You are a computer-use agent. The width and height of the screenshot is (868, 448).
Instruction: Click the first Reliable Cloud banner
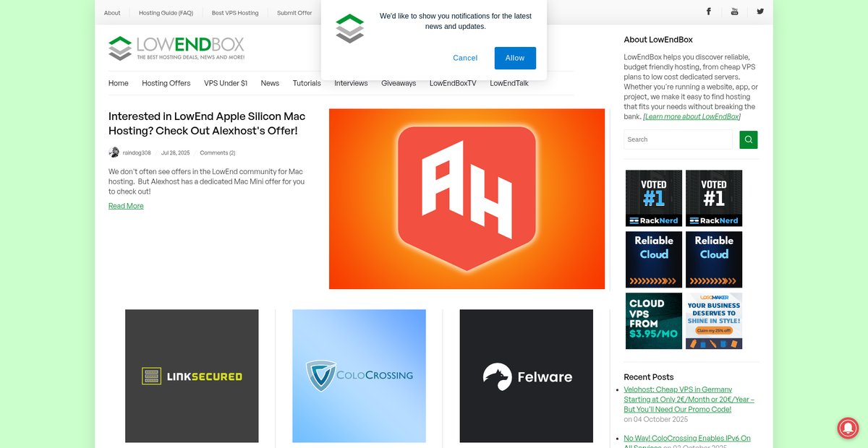click(654, 259)
